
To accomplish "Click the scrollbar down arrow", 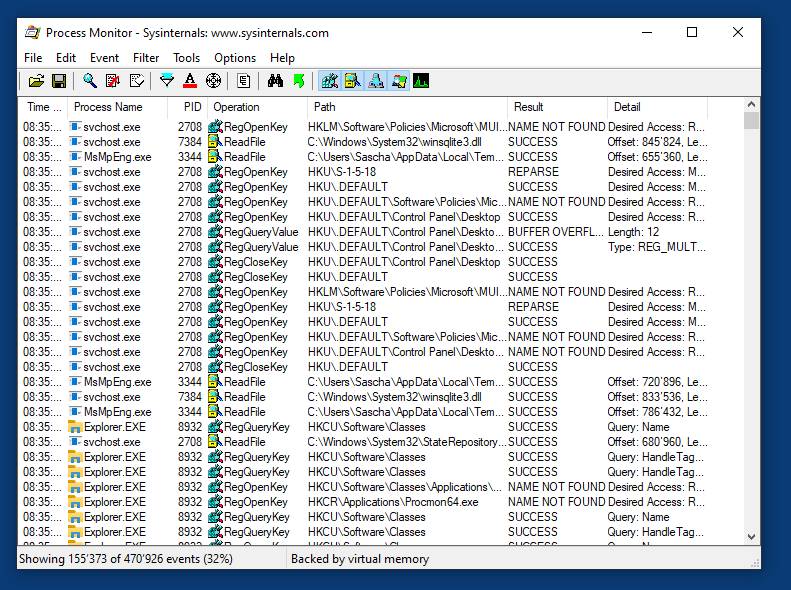I will pyautogui.click(x=751, y=537).
